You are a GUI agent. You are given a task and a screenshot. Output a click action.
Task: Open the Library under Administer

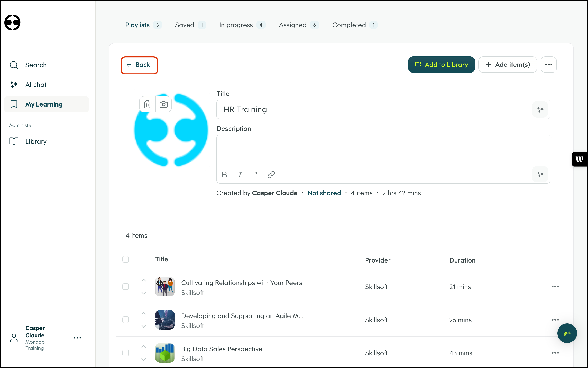pos(46,141)
